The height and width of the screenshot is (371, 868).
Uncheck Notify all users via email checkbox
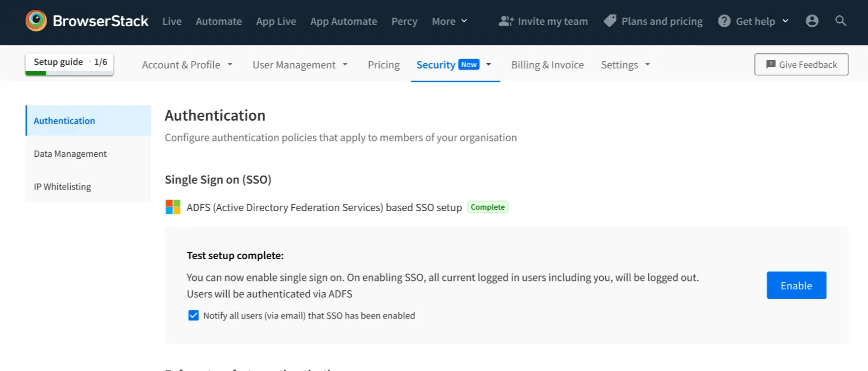tap(193, 316)
